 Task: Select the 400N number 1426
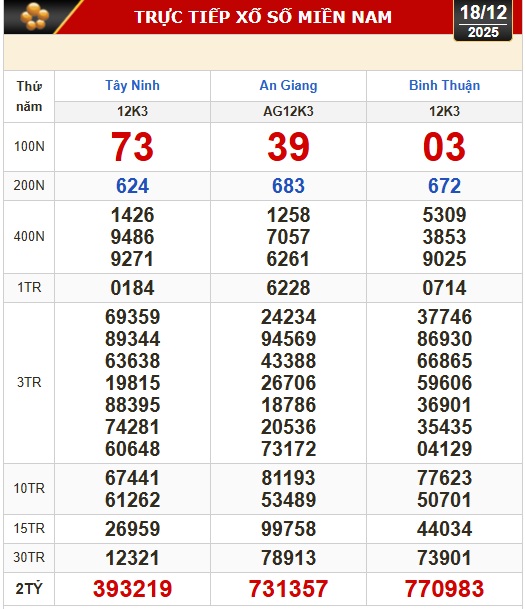(x=132, y=215)
